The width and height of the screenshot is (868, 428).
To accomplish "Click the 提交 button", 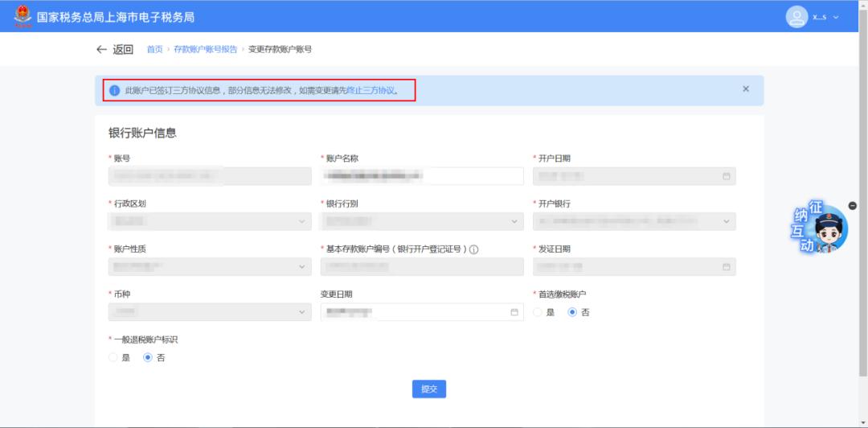I will tap(429, 389).
